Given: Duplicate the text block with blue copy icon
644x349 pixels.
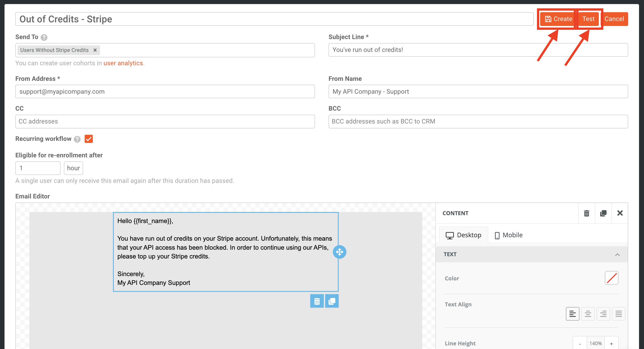Looking at the screenshot, I should pyautogui.click(x=332, y=301).
